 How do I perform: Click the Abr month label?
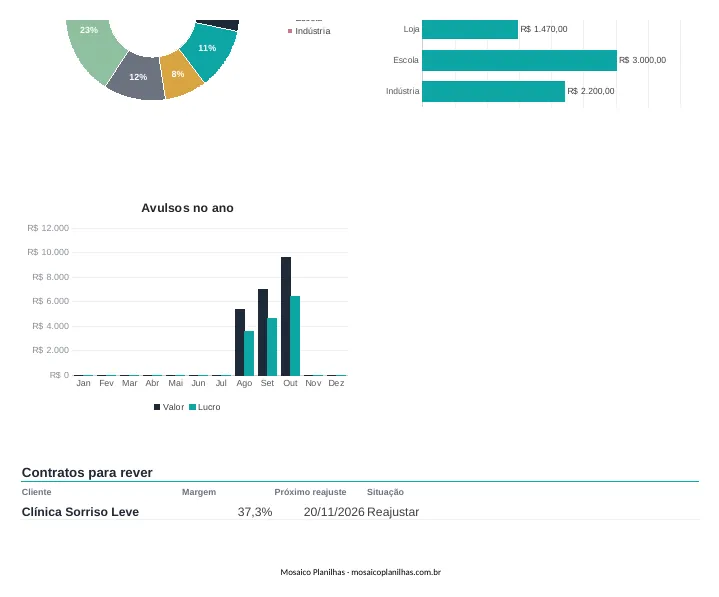click(x=152, y=383)
